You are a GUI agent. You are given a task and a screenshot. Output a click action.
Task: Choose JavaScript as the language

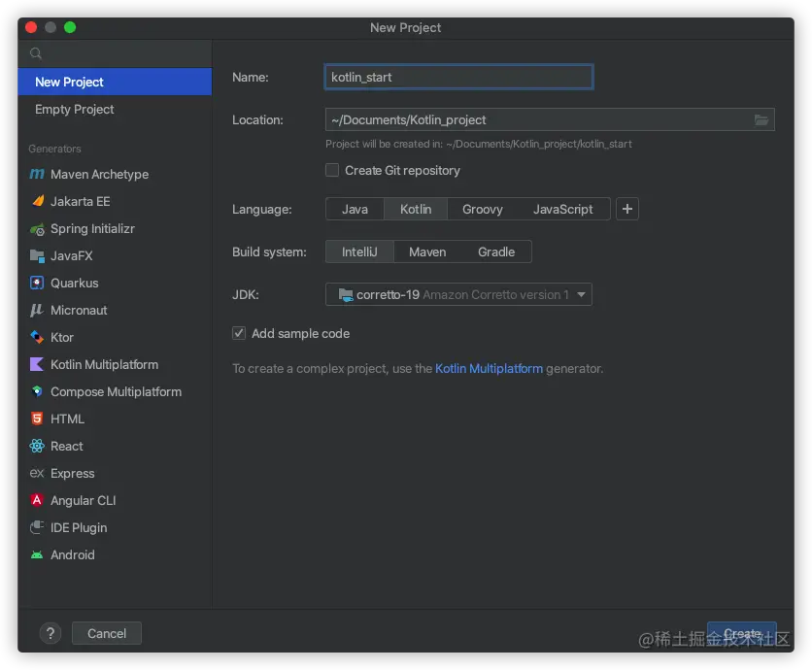tap(563, 209)
